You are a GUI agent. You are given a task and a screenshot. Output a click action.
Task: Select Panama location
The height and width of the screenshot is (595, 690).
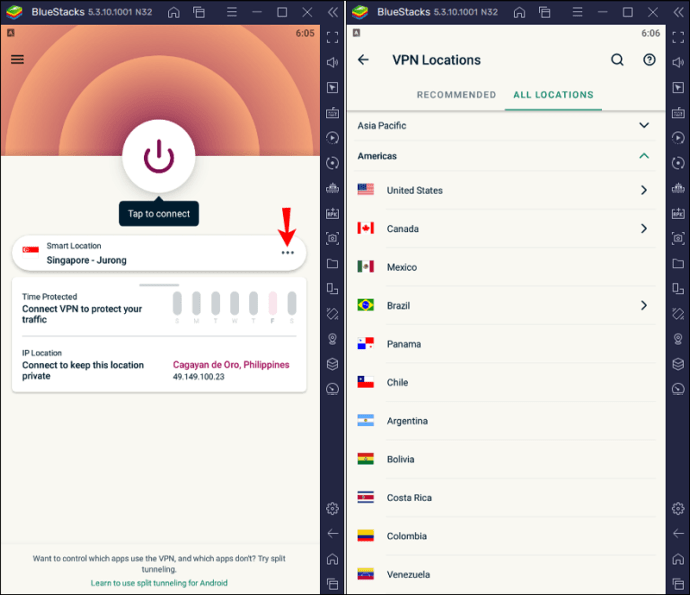504,344
